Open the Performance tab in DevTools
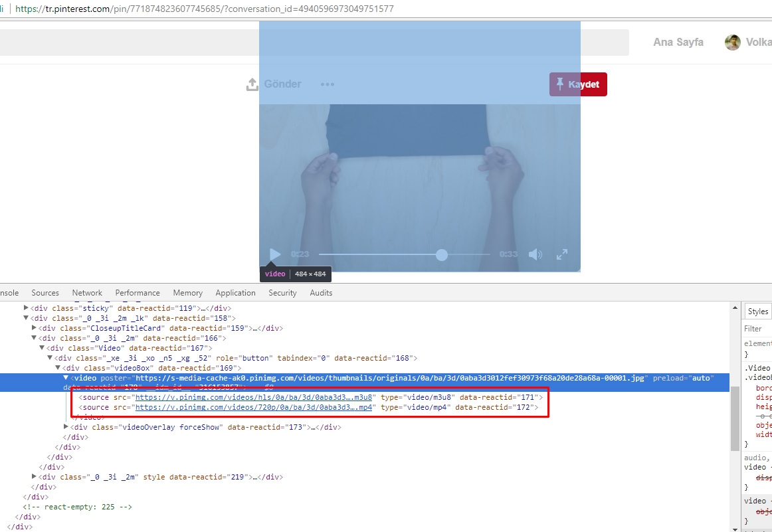This screenshot has height=532, width=772. (138, 293)
